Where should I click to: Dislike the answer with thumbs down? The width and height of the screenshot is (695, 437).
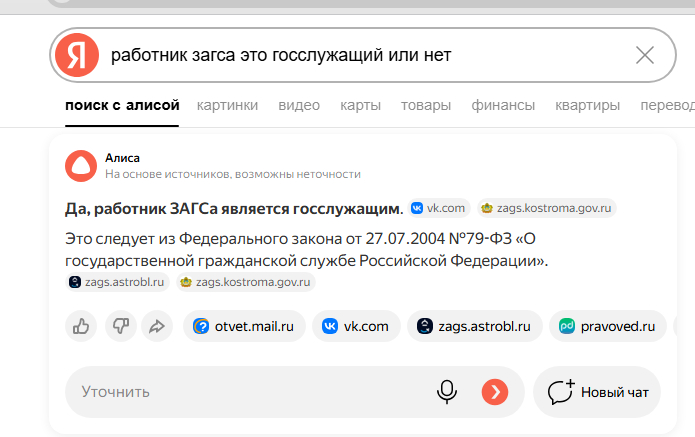coord(119,326)
